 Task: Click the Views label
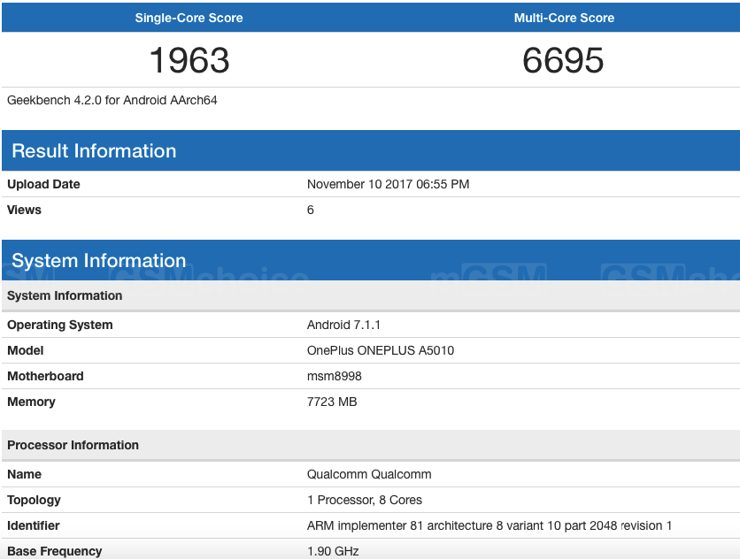[24, 210]
